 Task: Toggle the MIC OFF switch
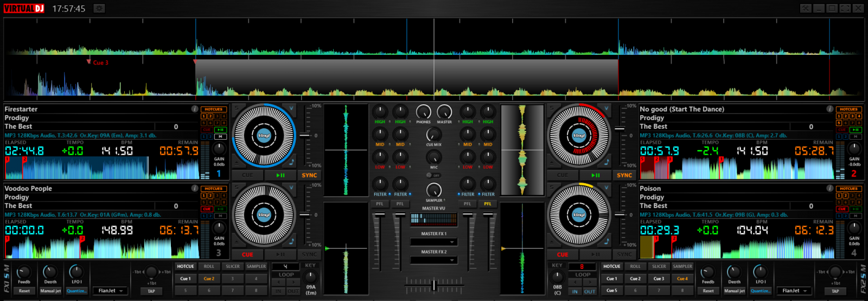click(433, 175)
